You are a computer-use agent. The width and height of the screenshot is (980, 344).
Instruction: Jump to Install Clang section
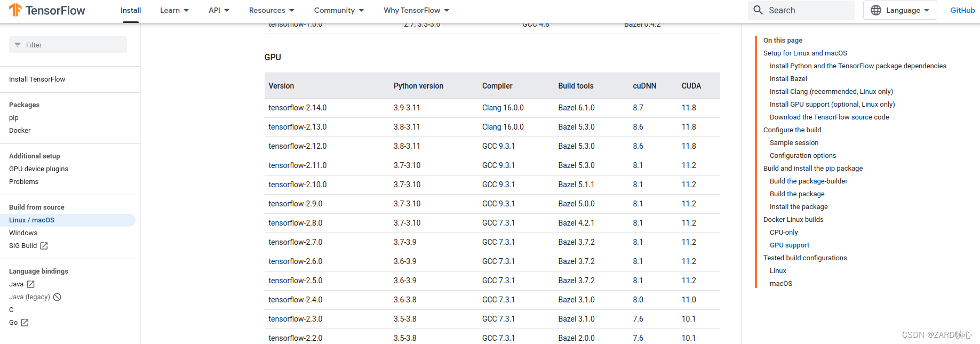(831, 92)
